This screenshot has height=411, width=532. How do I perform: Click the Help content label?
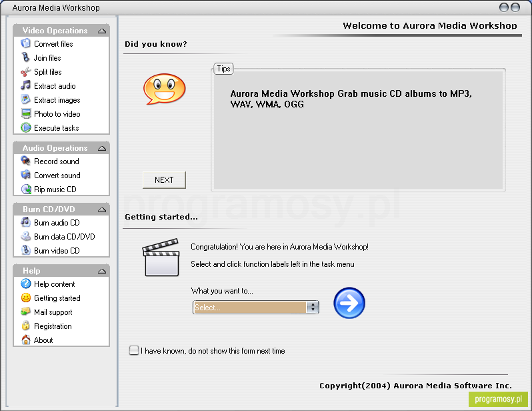point(54,284)
